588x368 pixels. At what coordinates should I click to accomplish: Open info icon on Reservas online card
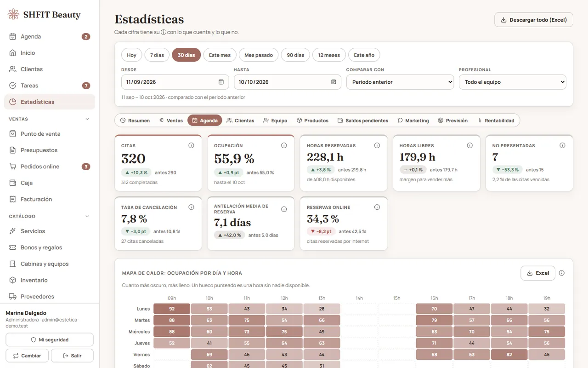377,207
